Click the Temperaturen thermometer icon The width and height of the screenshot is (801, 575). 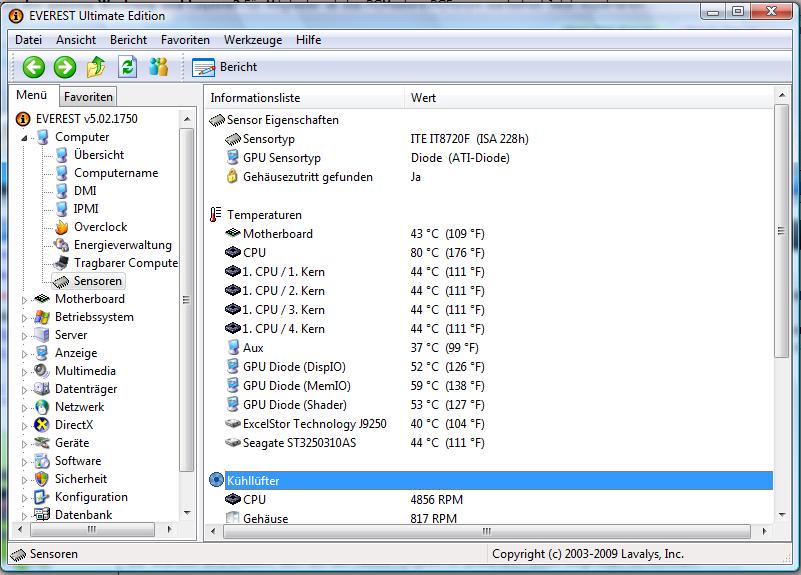pos(215,214)
